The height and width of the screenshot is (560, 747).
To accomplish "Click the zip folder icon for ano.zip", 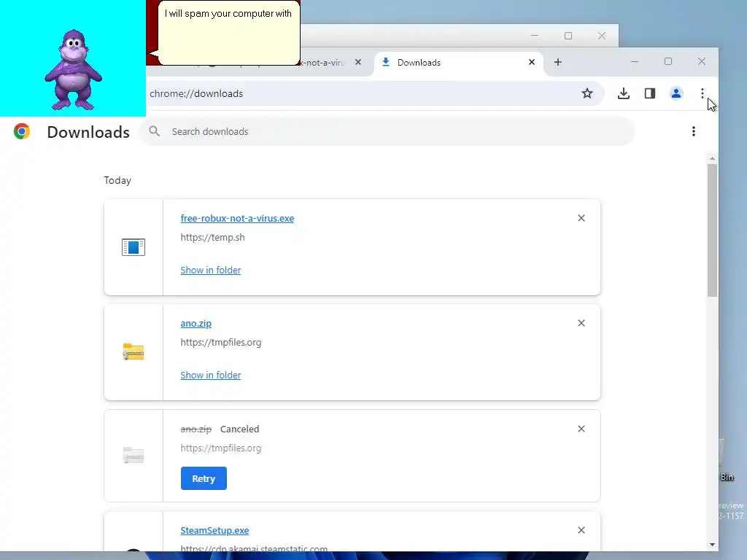I will click(x=133, y=352).
